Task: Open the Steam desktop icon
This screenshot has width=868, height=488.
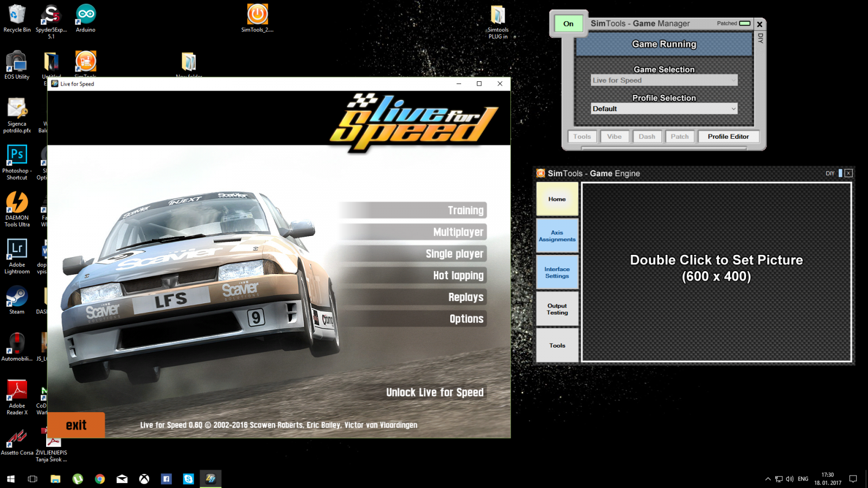Action: [17, 301]
